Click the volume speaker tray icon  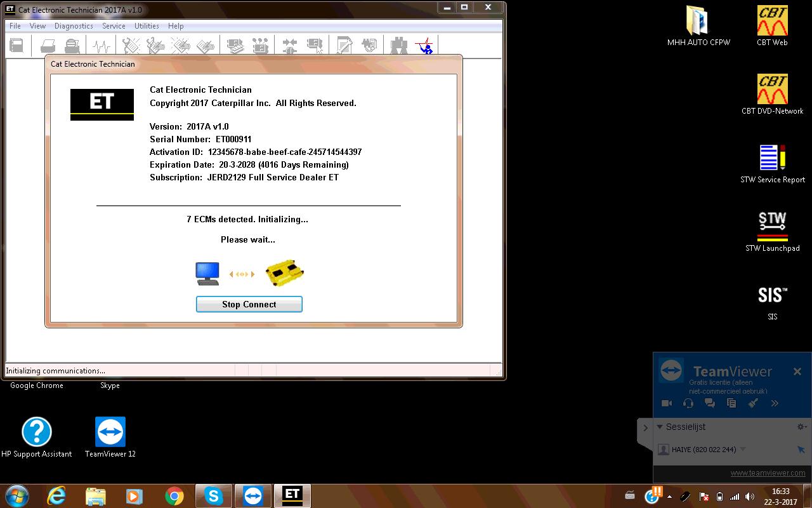click(750, 497)
